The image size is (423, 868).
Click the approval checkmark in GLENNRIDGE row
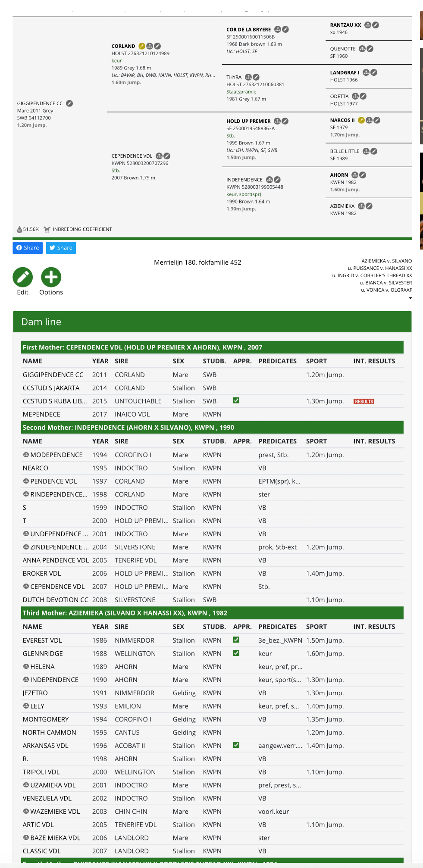pyautogui.click(x=236, y=653)
